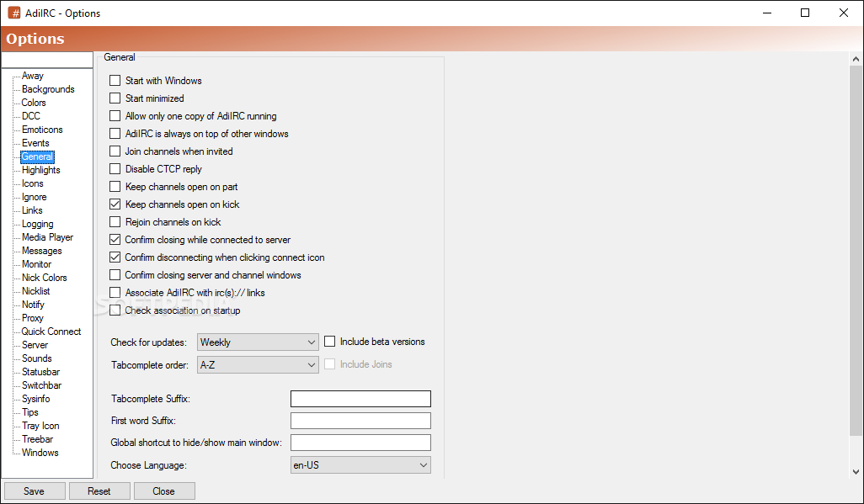Enable Rejoin channels on kick
Viewport: 864px width, 504px height.
115,221
